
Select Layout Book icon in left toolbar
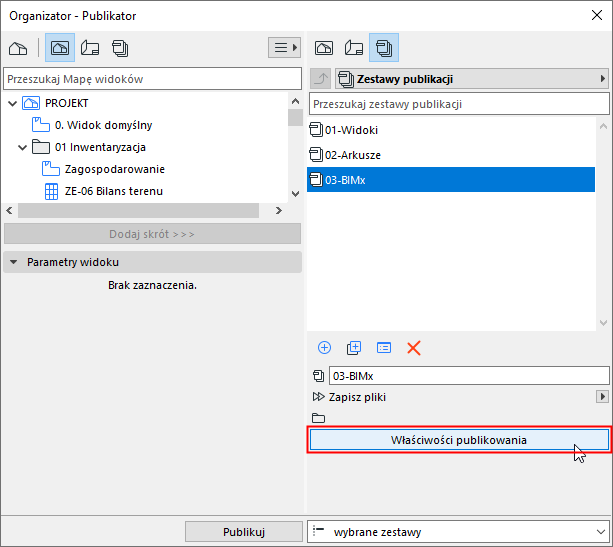click(90, 48)
